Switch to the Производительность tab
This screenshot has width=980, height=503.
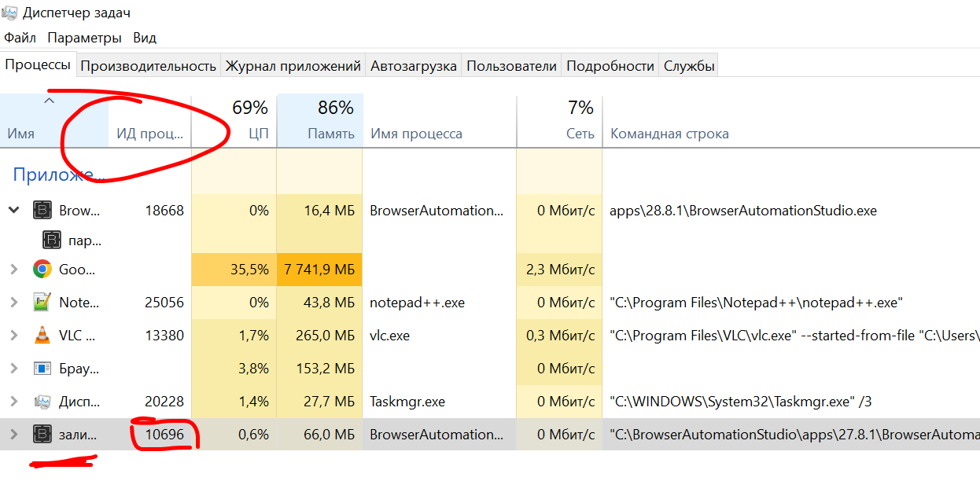pyautogui.click(x=149, y=64)
